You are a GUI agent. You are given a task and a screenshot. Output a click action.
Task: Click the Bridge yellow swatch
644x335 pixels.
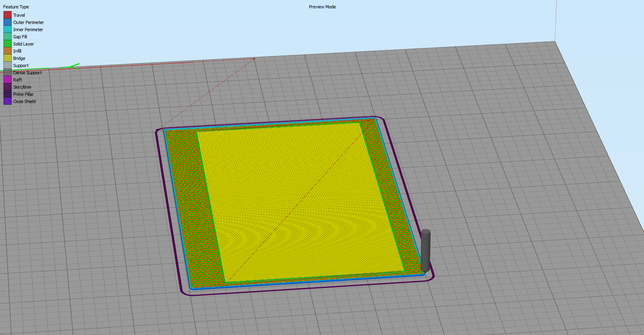click(x=8, y=58)
